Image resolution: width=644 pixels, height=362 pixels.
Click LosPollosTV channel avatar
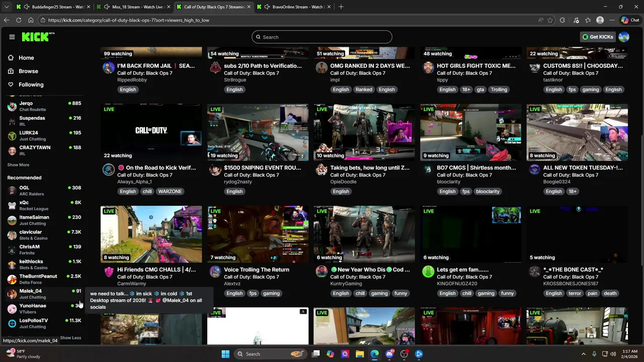(12, 323)
